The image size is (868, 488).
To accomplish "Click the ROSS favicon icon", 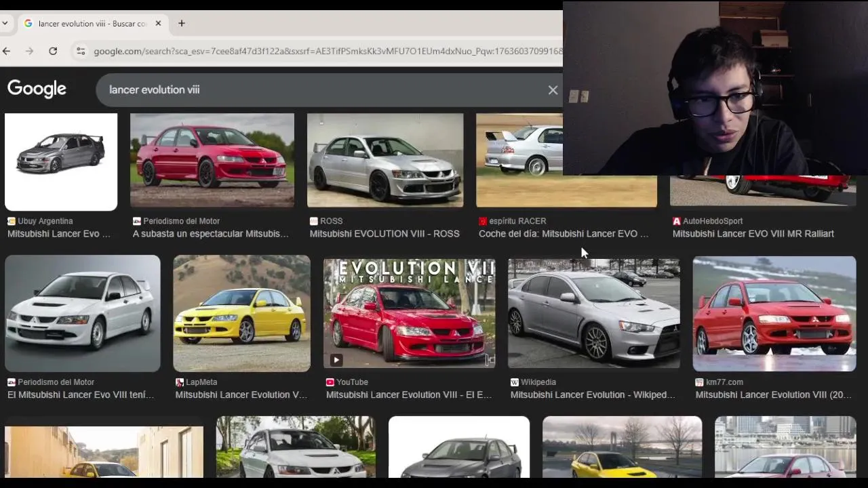I will click(313, 221).
